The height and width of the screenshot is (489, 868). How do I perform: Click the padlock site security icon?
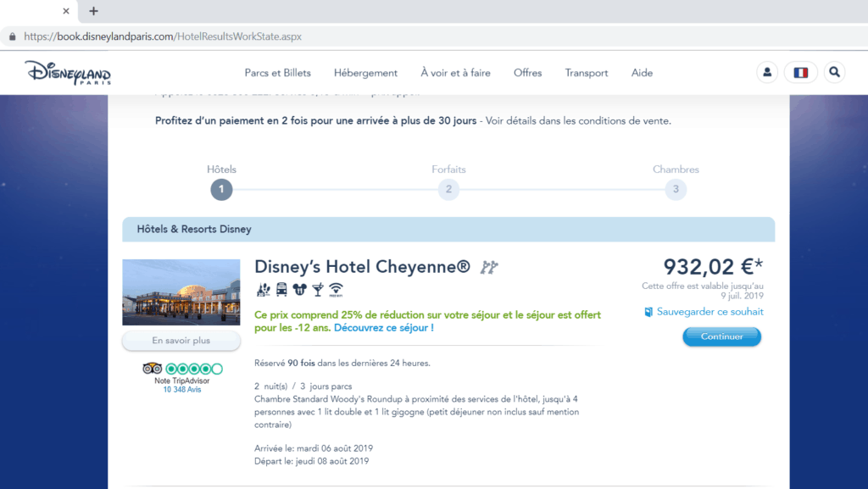[12, 36]
